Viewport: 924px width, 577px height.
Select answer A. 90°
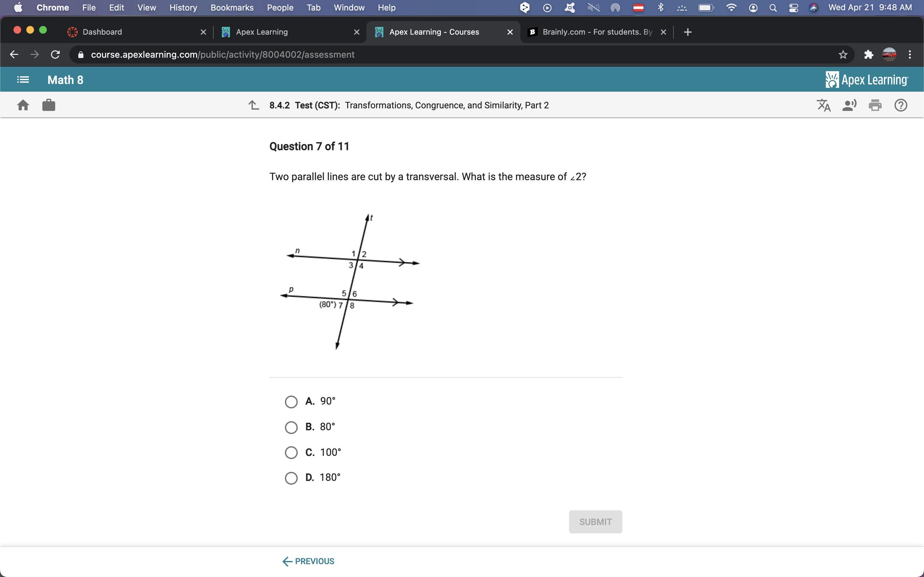tap(291, 401)
